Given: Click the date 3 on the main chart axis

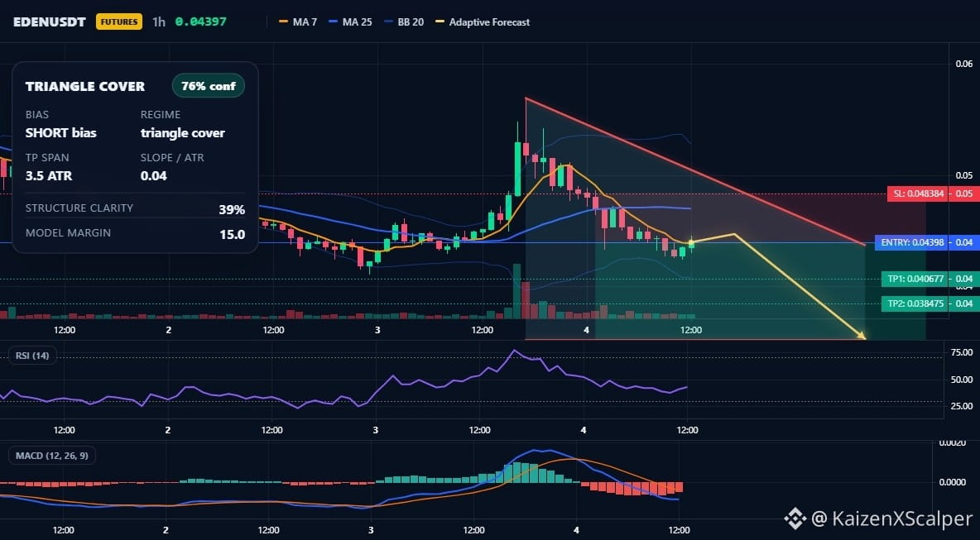Looking at the screenshot, I should click(377, 330).
